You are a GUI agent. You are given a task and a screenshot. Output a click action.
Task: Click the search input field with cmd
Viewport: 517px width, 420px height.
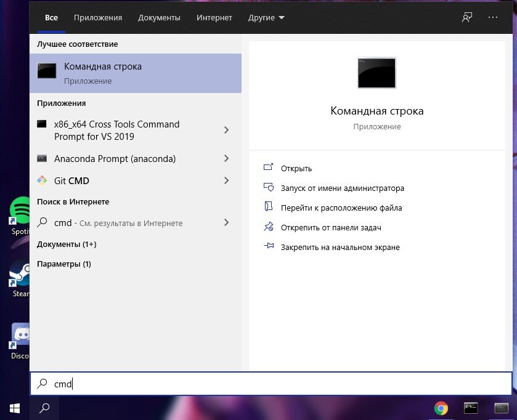click(271, 384)
